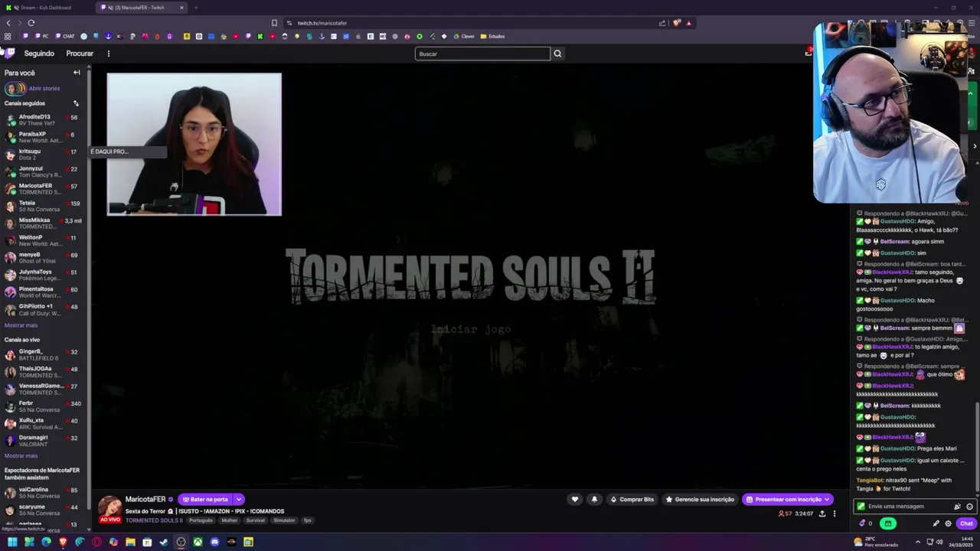Open the Twitch home logo
The image size is (980, 551).
[9, 53]
